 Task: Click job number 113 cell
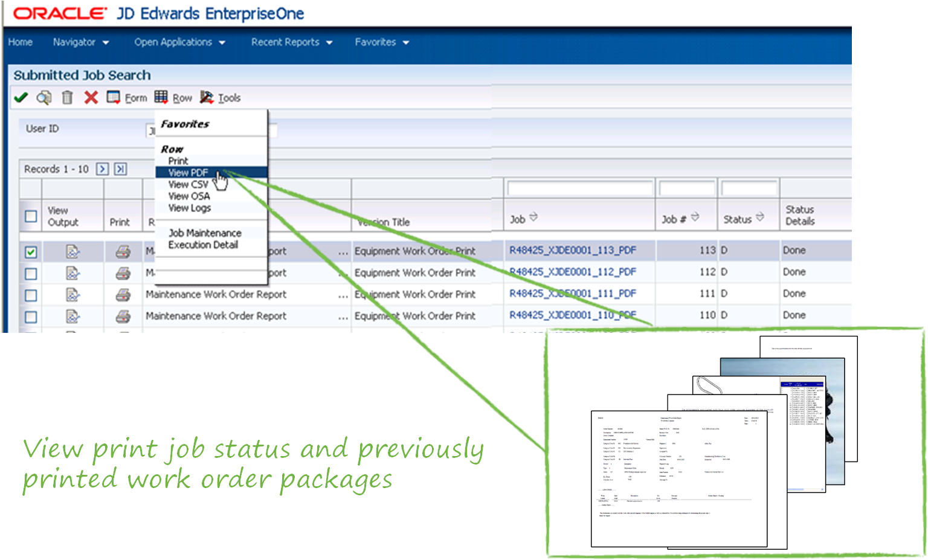[707, 250]
